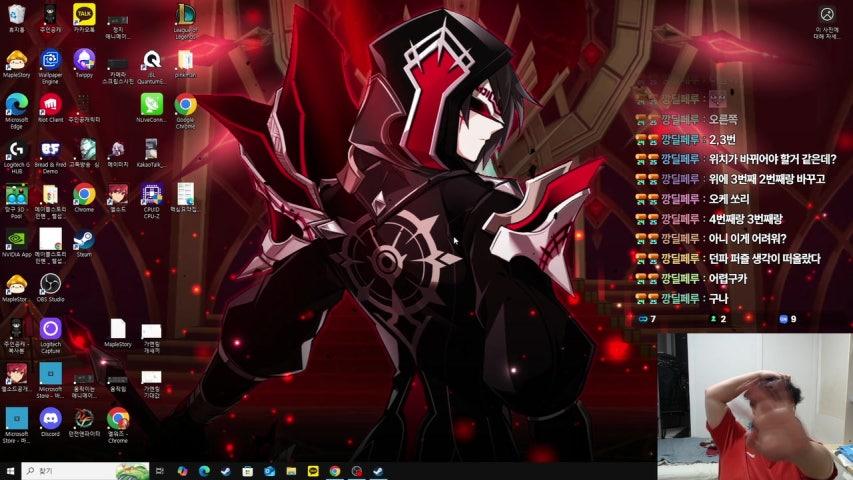The image size is (853, 480).
Task: Open Microsoft Copilot from the taskbar
Action: (x=182, y=471)
